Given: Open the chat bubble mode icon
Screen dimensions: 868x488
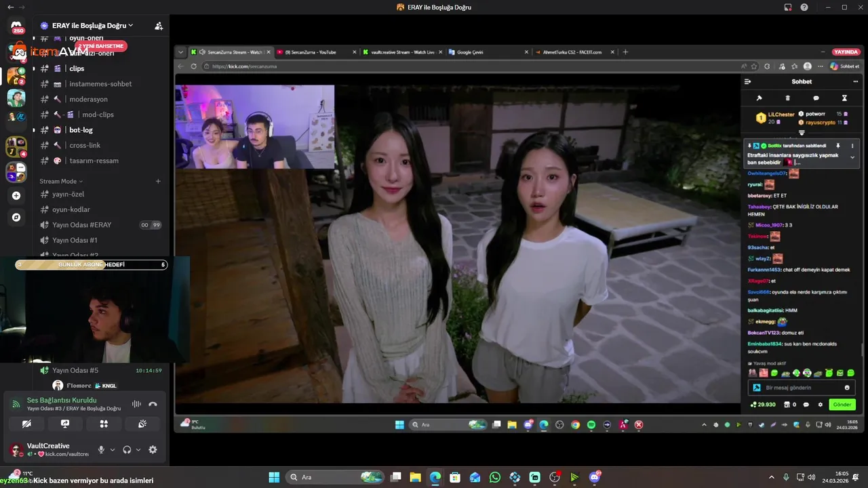Looking at the screenshot, I should 816,98.
